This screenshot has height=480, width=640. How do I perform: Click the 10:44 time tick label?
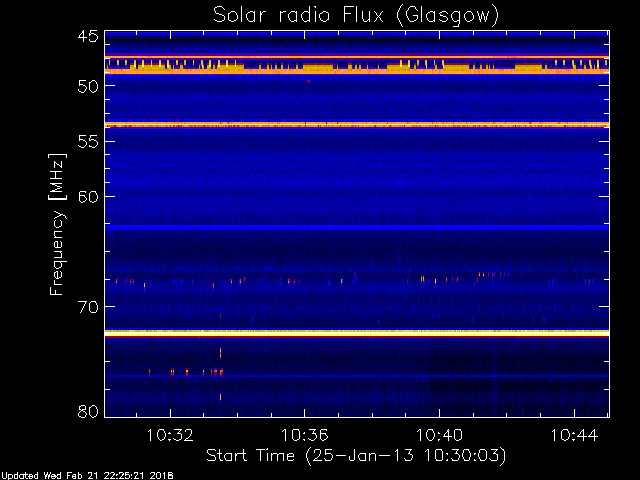pyautogui.click(x=574, y=435)
